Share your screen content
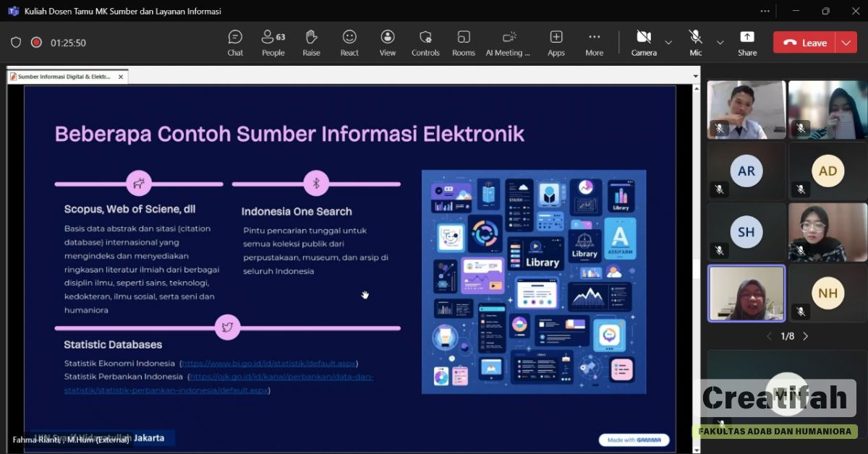The height and width of the screenshot is (454, 868). [x=747, y=43]
